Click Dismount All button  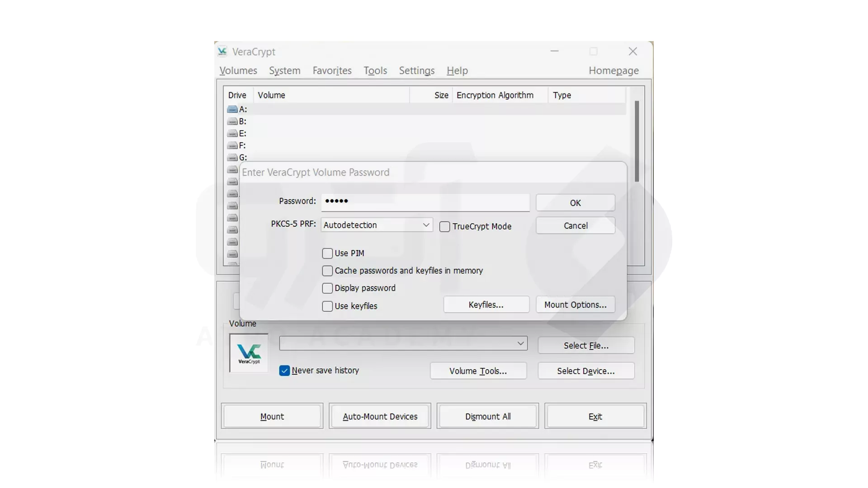pyautogui.click(x=488, y=416)
